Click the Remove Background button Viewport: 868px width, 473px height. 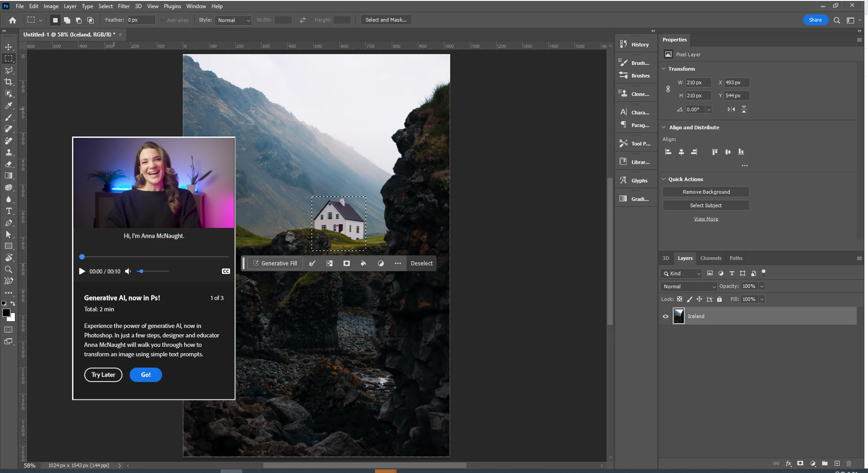[706, 192]
